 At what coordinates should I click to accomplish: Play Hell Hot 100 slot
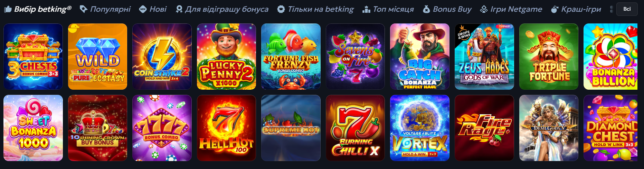coord(226,128)
